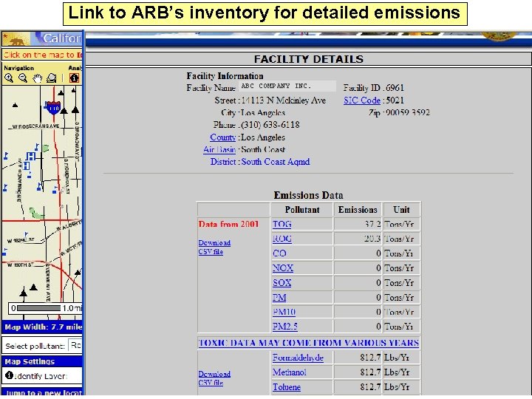Click the Emissions column header

point(358,210)
